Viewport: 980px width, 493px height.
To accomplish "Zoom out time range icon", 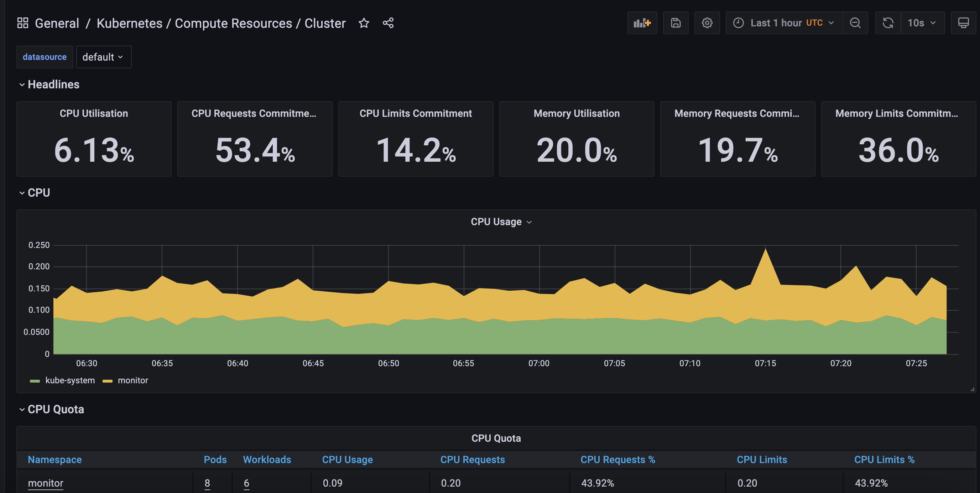I will point(855,23).
